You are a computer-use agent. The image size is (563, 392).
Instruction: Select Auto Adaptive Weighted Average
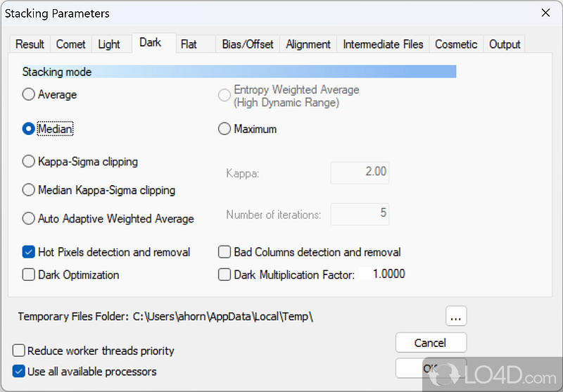pos(29,219)
